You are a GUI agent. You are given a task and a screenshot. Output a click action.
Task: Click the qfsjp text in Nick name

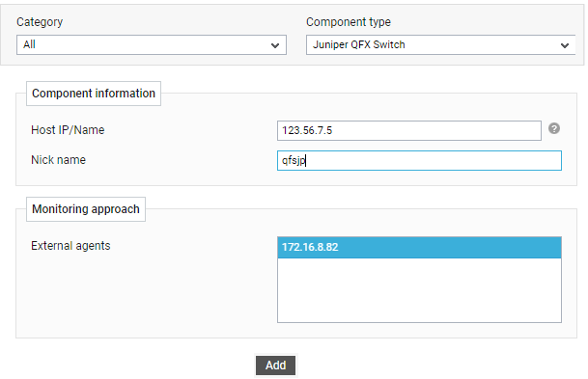click(x=294, y=161)
